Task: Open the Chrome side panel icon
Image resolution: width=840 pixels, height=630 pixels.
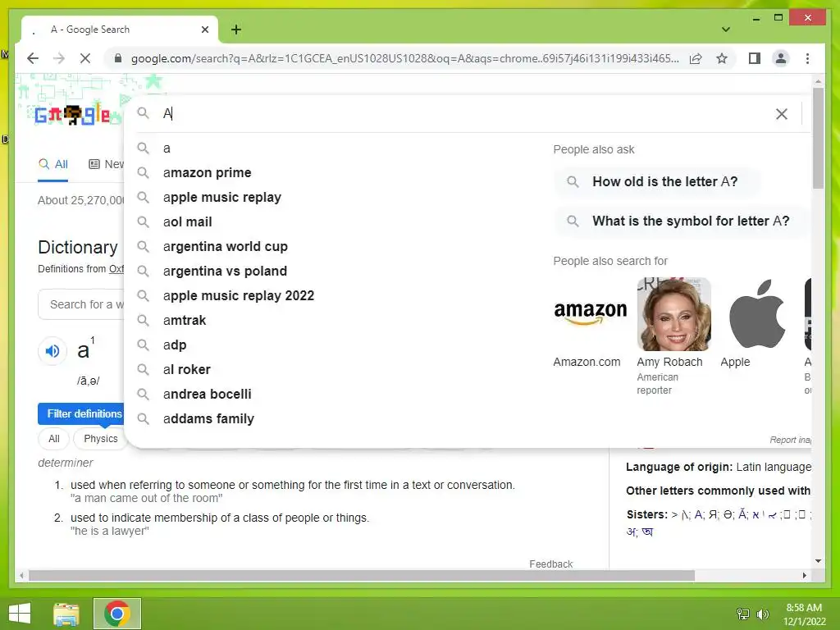Action: (755, 58)
